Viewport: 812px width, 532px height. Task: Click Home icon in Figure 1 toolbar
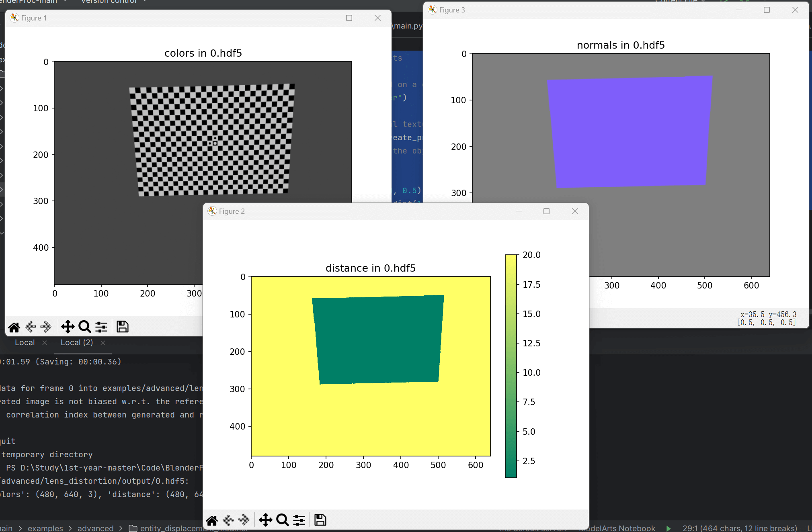click(14, 327)
